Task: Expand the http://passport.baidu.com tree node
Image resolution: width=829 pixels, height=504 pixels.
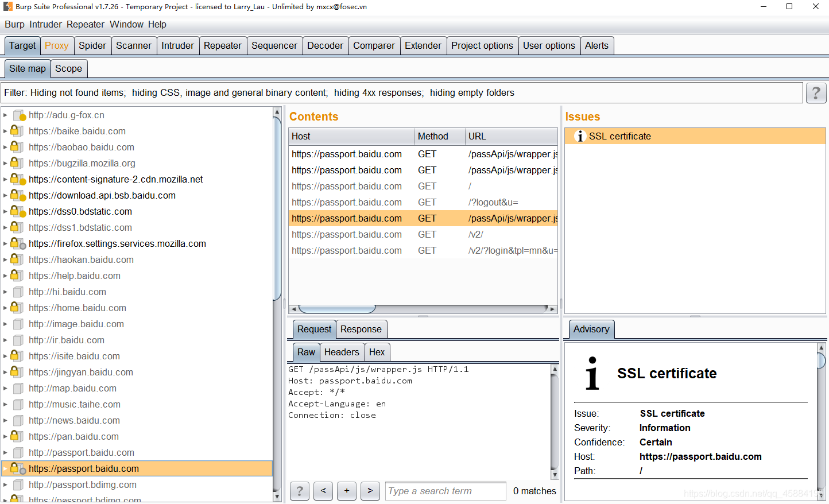Action: point(5,452)
